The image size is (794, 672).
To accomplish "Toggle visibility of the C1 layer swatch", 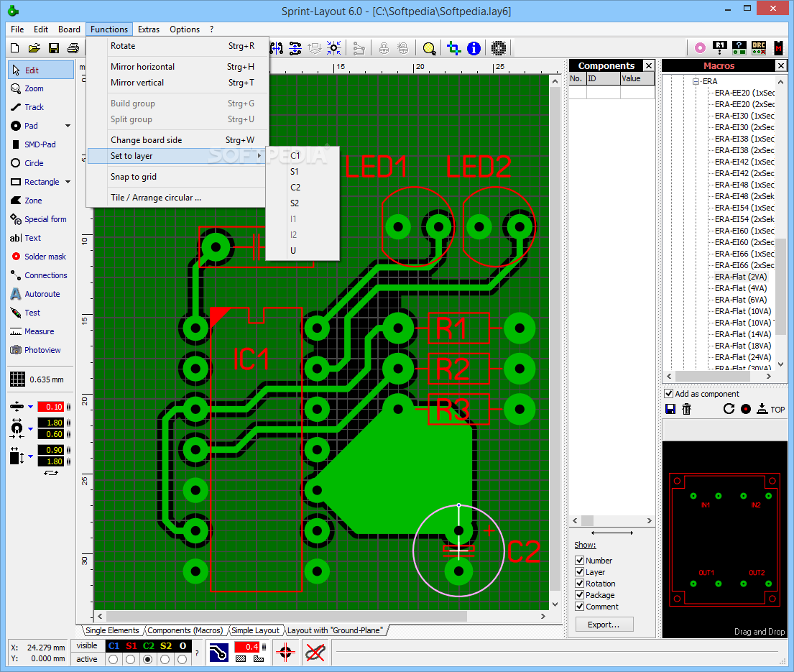I will 114,646.
